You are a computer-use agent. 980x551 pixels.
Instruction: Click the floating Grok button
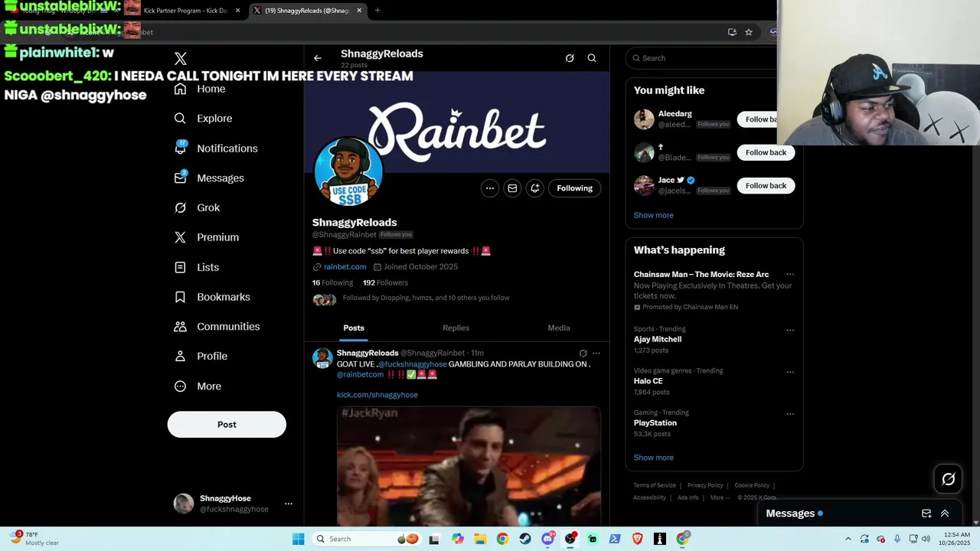(x=949, y=479)
